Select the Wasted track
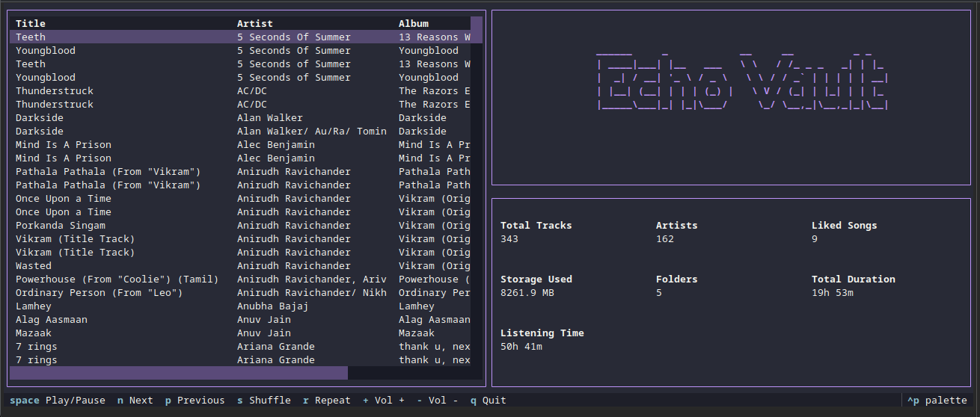The height and width of the screenshot is (417, 980). pos(34,265)
